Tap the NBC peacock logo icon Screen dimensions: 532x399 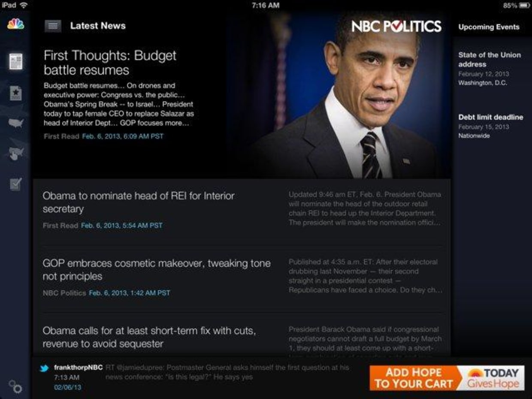(x=16, y=24)
